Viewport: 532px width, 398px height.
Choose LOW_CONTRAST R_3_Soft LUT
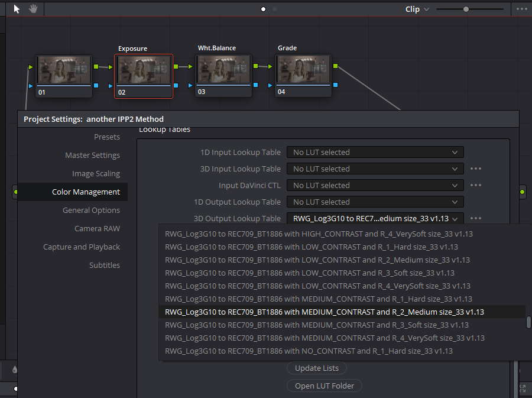(342, 273)
